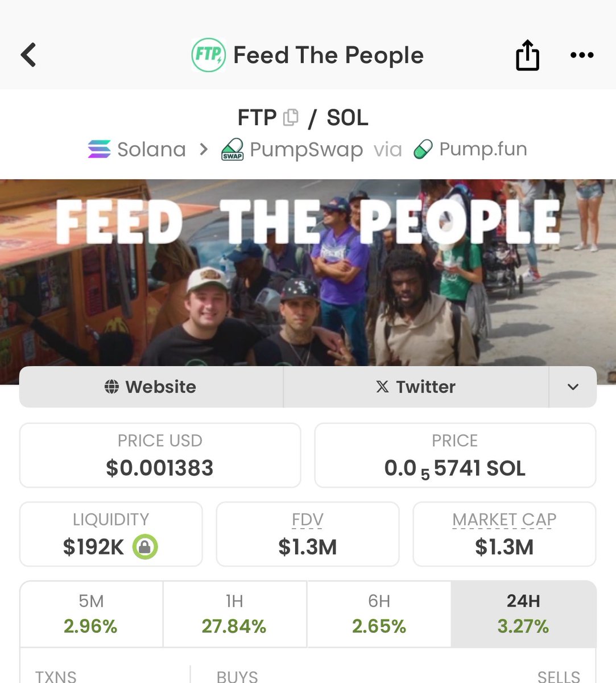Tap the Pump.fun pill icon
Image resolution: width=616 pixels, height=683 pixels.
pos(423,149)
